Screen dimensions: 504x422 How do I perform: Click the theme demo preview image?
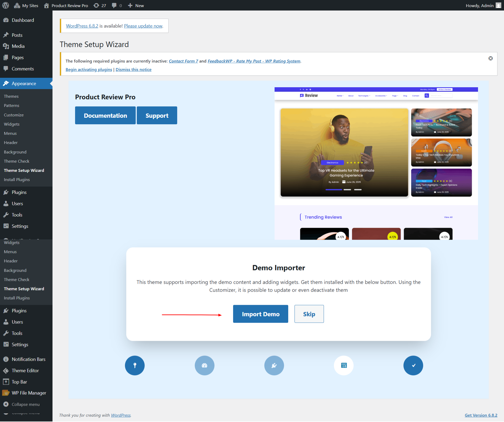376,163
